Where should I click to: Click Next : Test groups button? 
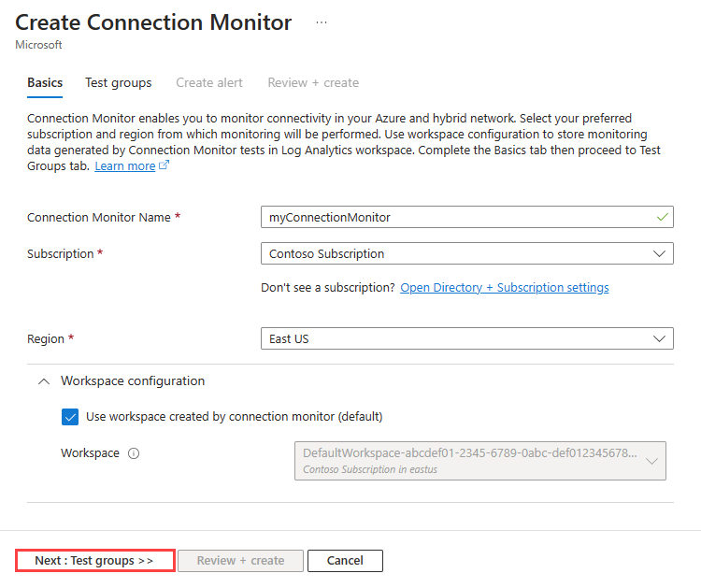point(94,561)
